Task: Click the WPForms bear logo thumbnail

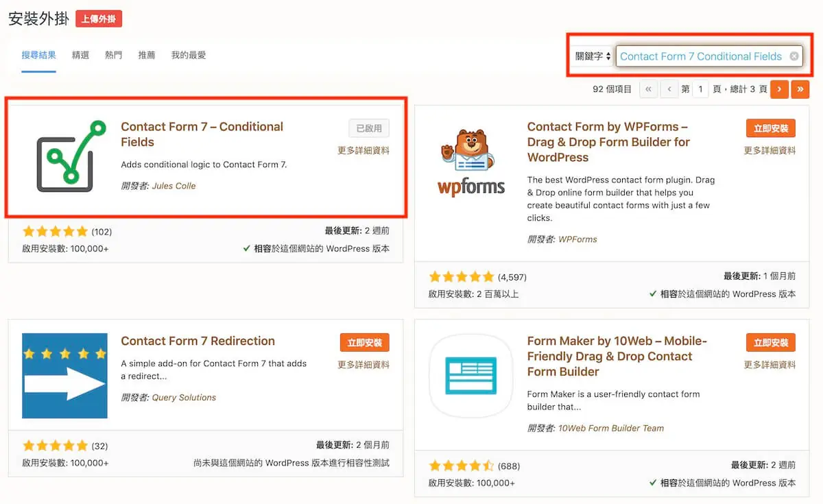Action: click(470, 163)
